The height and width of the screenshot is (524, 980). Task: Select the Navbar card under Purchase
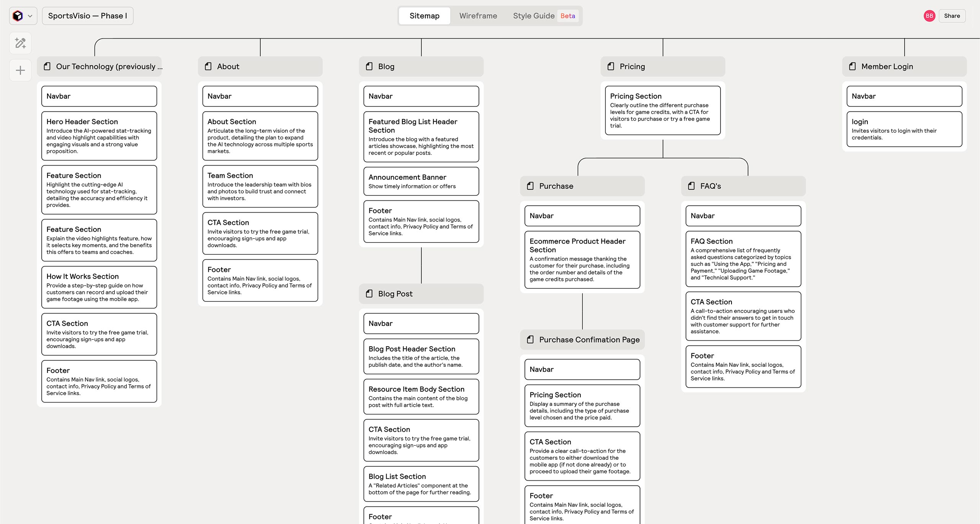coord(582,216)
